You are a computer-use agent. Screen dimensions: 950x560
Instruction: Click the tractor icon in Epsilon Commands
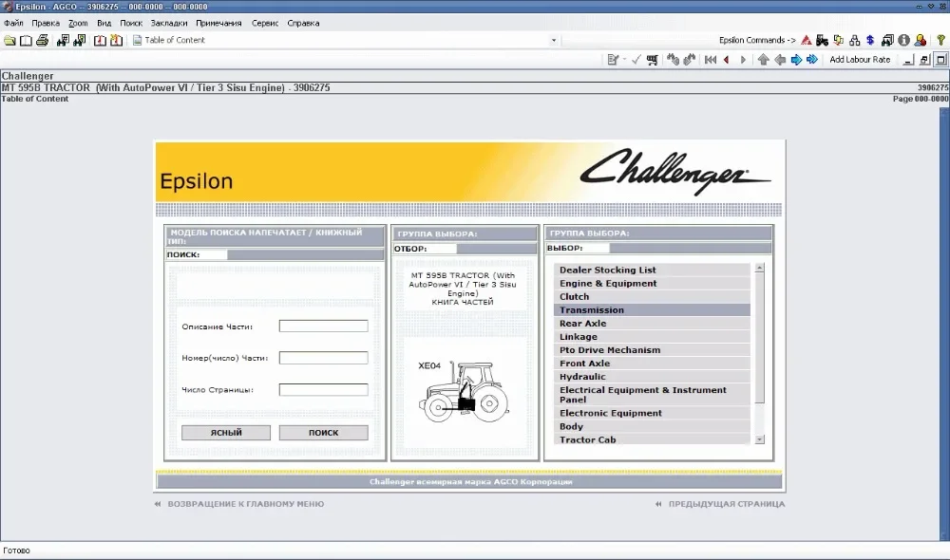coord(823,40)
